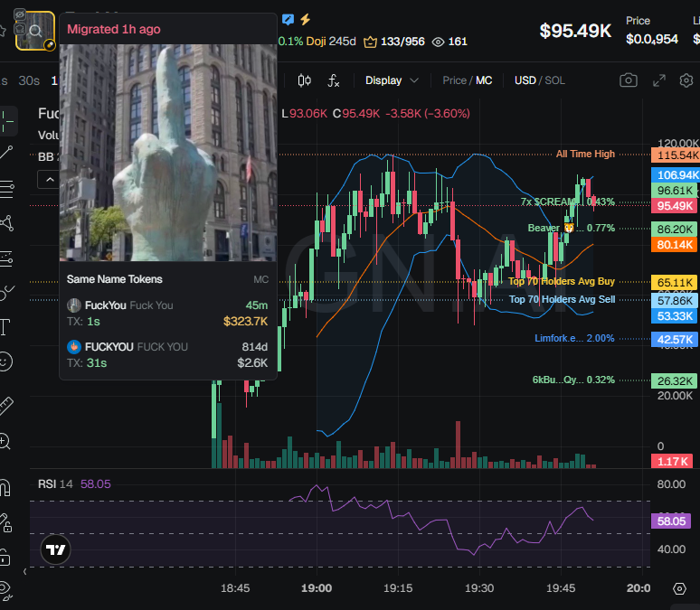Click the Top 70 Holders Avg Sell label

click(562, 299)
